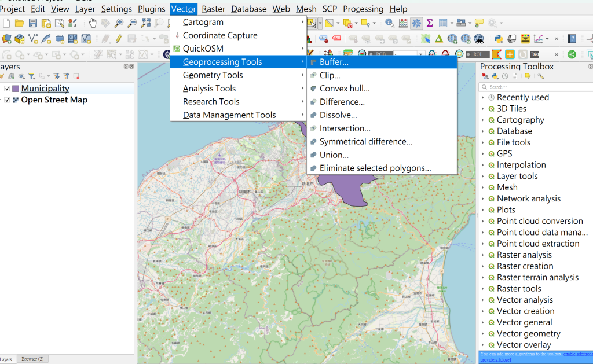The image size is (593, 364).
Task: Create a new project with the blank page icon
Action: coord(6,23)
